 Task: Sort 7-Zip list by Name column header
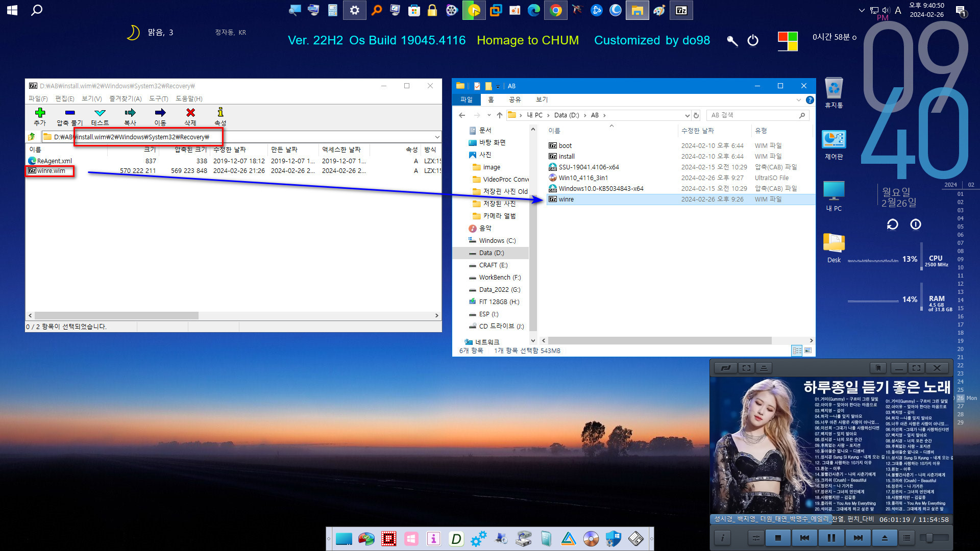66,149
